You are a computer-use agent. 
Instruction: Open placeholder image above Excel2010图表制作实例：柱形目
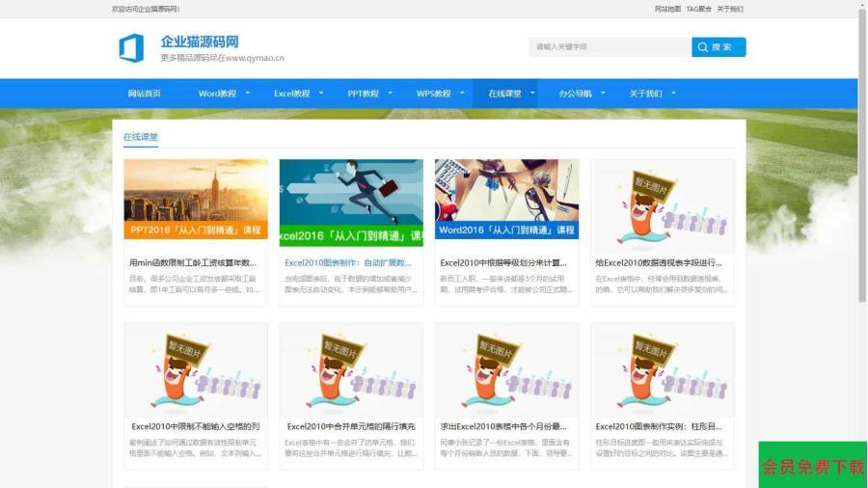pyautogui.click(x=663, y=370)
